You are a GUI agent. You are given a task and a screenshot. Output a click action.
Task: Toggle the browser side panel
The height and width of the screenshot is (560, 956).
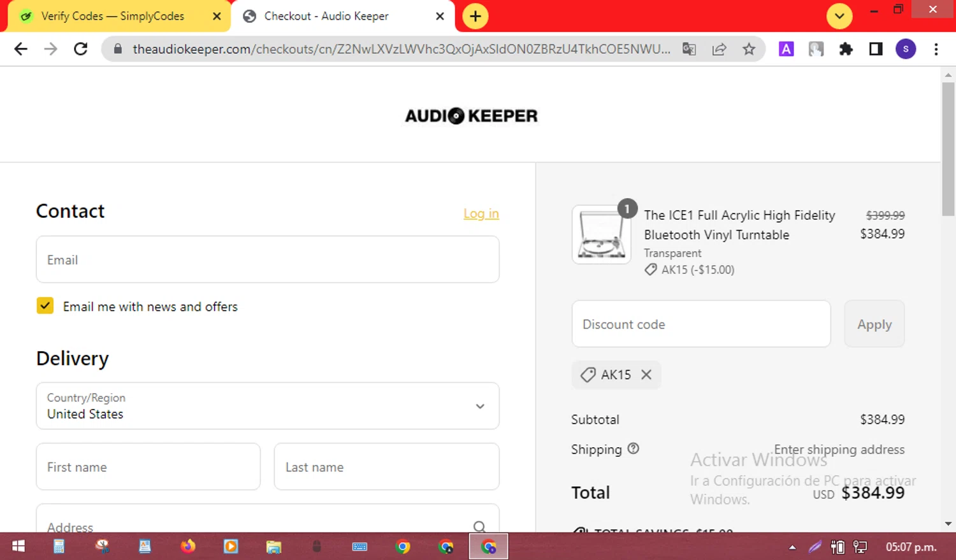tap(876, 49)
